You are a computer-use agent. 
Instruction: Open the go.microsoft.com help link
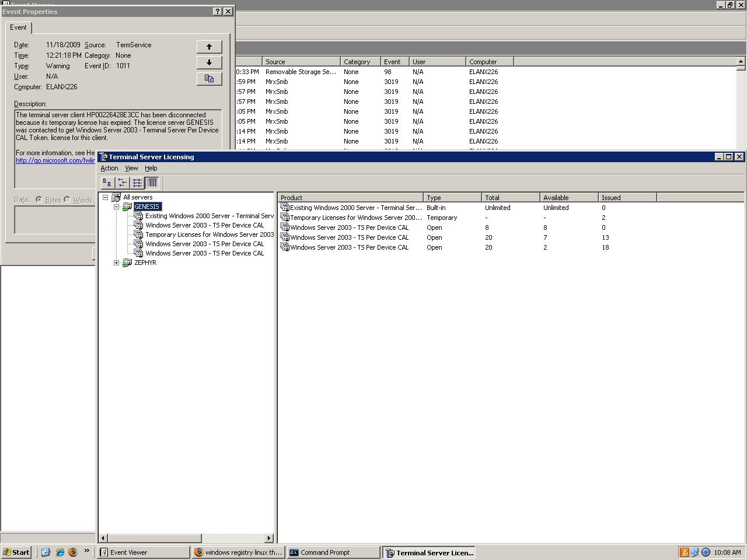coord(55,160)
